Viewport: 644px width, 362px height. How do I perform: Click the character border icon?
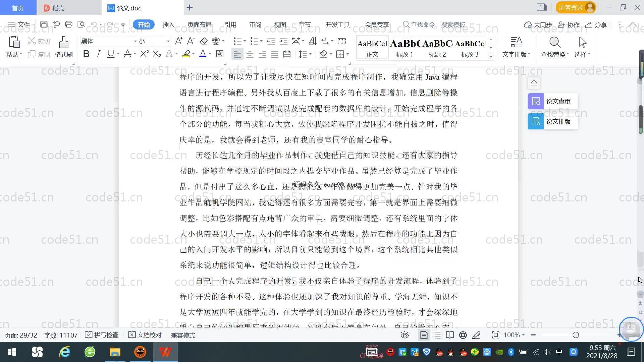tap(219, 54)
